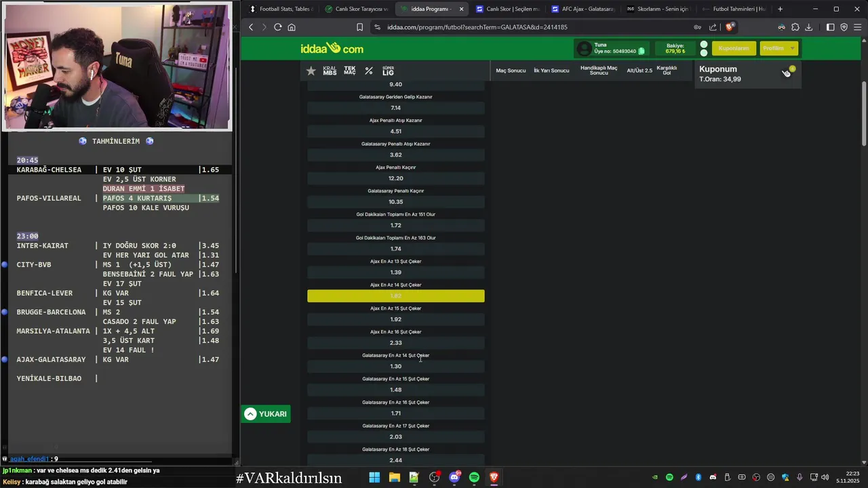Open Spotify from the taskbar

click(474, 477)
